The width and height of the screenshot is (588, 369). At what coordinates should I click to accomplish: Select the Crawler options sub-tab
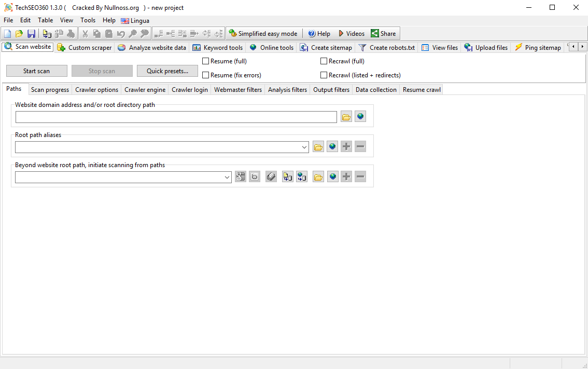pyautogui.click(x=97, y=90)
